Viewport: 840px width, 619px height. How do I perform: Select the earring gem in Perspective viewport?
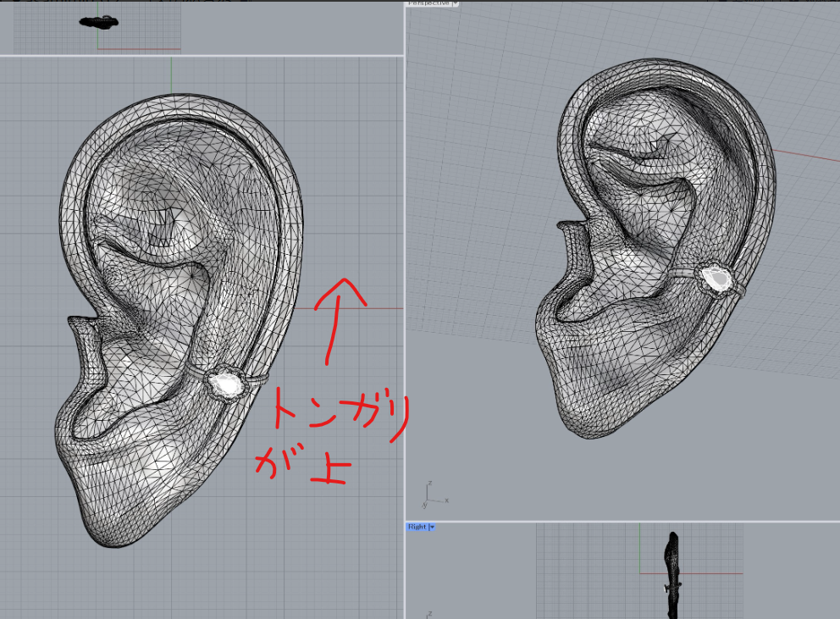[x=716, y=279]
